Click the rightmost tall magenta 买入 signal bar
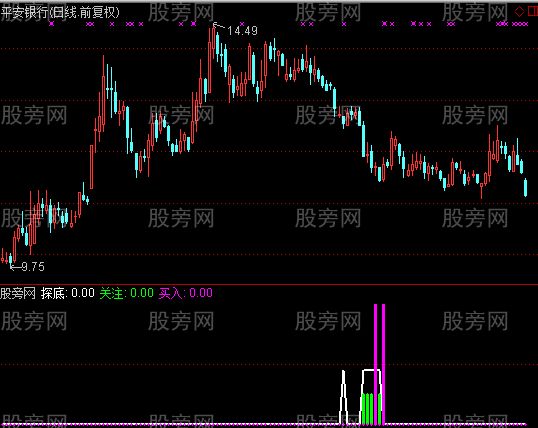This screenshot has height=428, width=538. [x=384, y=364]
